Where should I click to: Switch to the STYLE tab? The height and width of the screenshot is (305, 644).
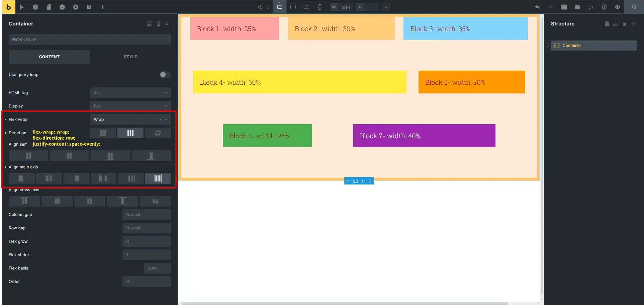130,57
